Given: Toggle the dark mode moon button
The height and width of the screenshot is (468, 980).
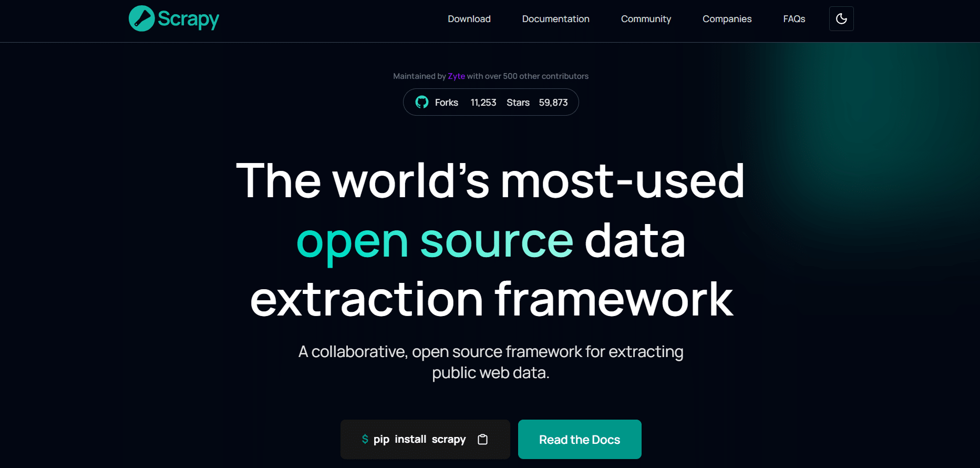Looking at the screenshot, I should click(841, 19).
